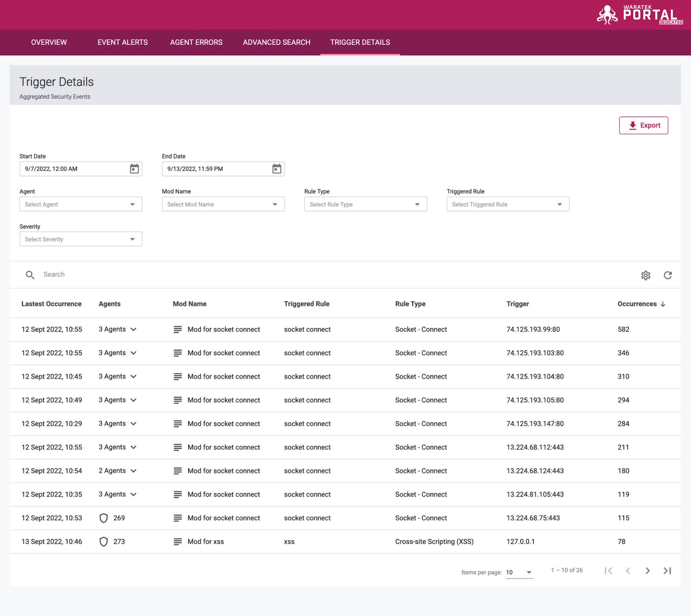This screenshot has width=691, height=616.
Task: Sort by Agents column header
Action: (110, 304)
